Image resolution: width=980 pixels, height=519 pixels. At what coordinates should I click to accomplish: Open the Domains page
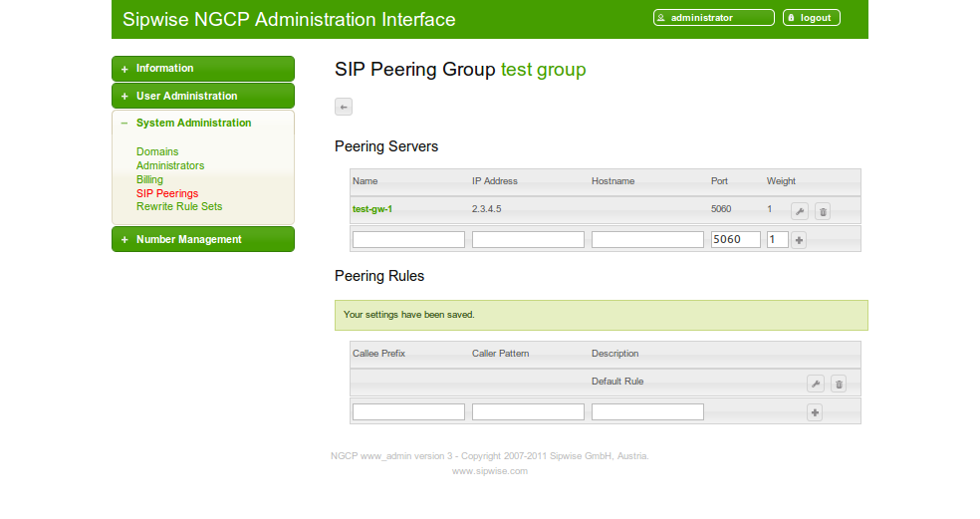tap(157, 152)
